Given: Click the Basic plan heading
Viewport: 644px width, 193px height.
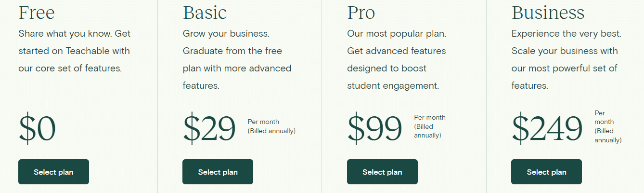Looking at the screenshot, I should pos(205,13).
